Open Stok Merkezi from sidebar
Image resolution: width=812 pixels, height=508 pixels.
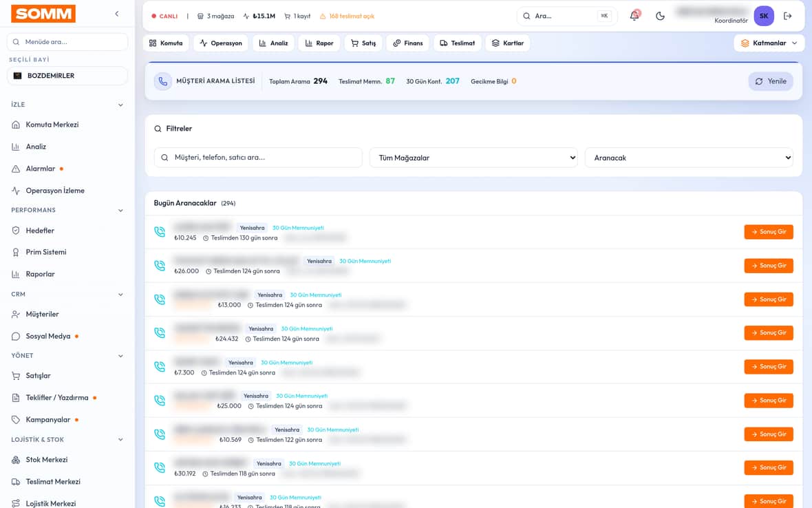tap(47, 460)
